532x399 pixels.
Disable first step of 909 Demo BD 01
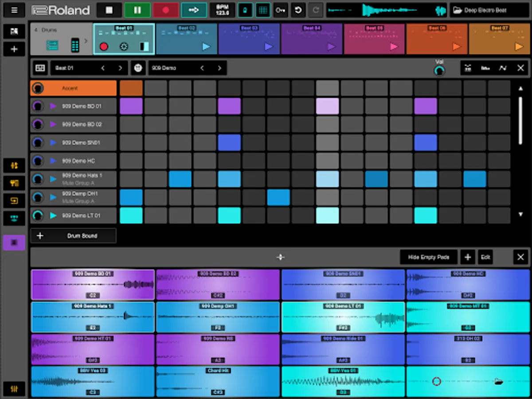(x=131, y=106)
